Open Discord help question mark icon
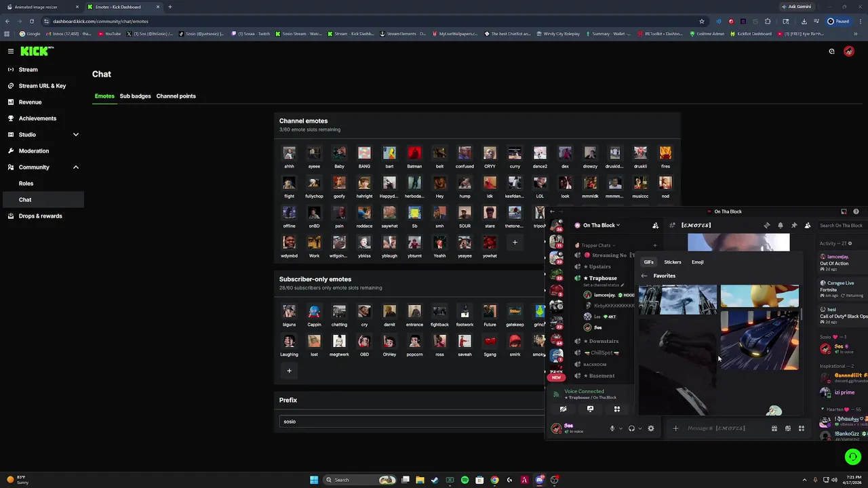868x488 pixels. coord(856,211)
